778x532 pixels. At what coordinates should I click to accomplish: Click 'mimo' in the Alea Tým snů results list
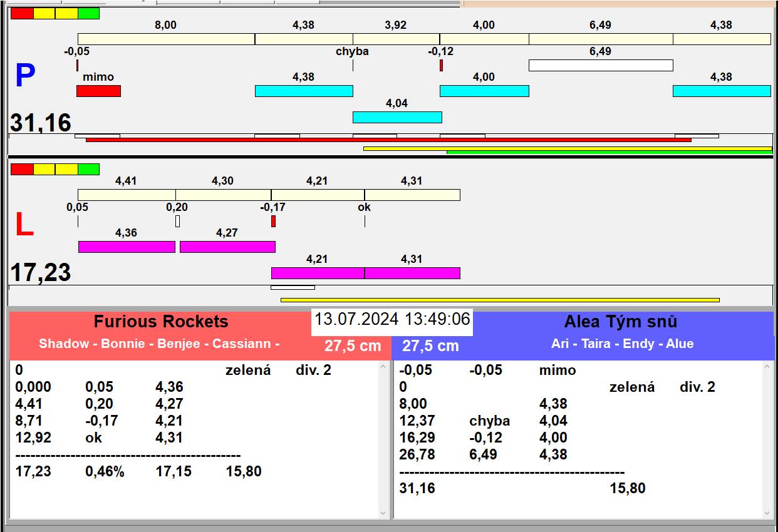click(x=558, y=370)
